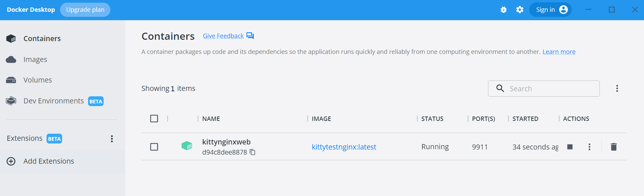Open the Learn more link
Viewport: 644px width, 196px height.
point(559,52)
